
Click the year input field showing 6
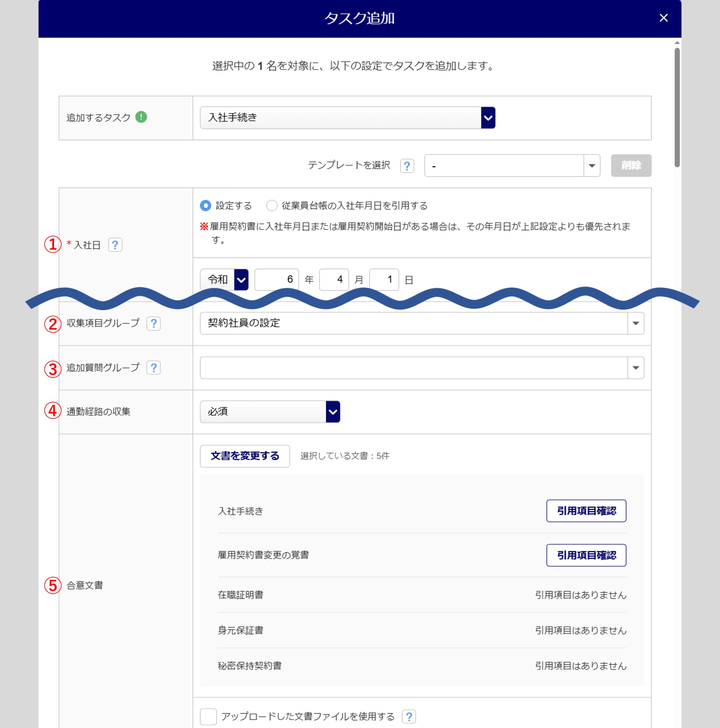pyautogui.click(x=276, y=280)
